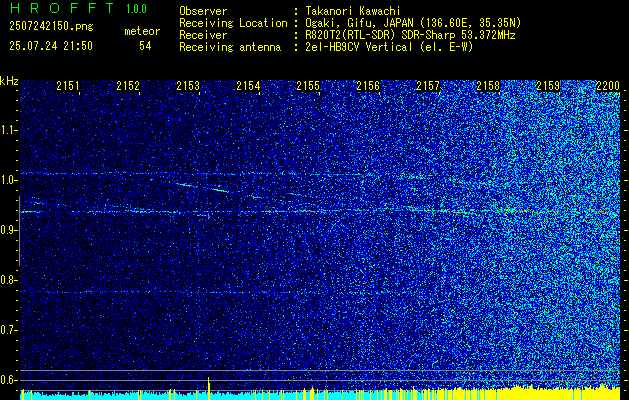This screenshot has width=629, height=400.
Task: Click the 2151 time marker
Action: click(x=68, y=85)
